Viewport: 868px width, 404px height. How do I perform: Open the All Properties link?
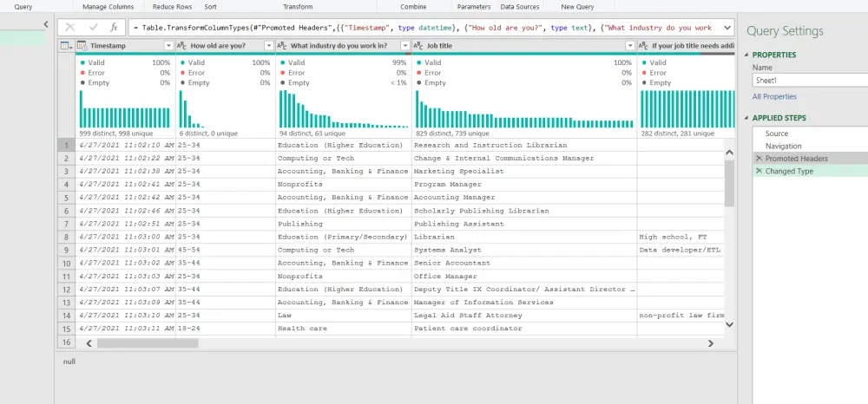tap(774, 97)
